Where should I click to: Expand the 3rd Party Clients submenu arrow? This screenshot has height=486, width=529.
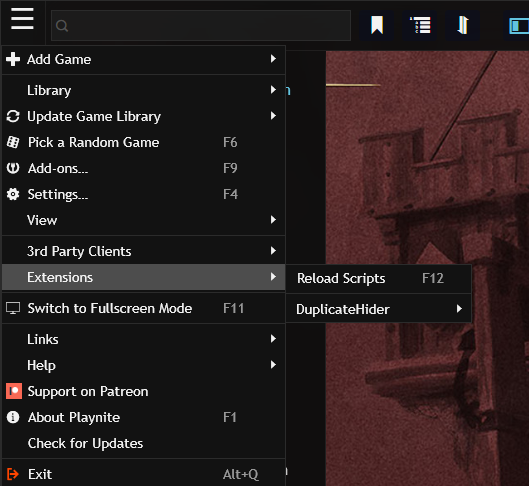click(273, 251)
